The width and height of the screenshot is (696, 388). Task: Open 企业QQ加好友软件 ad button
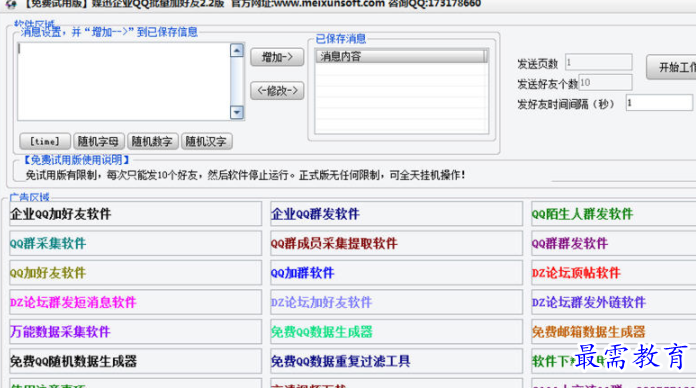135,214
